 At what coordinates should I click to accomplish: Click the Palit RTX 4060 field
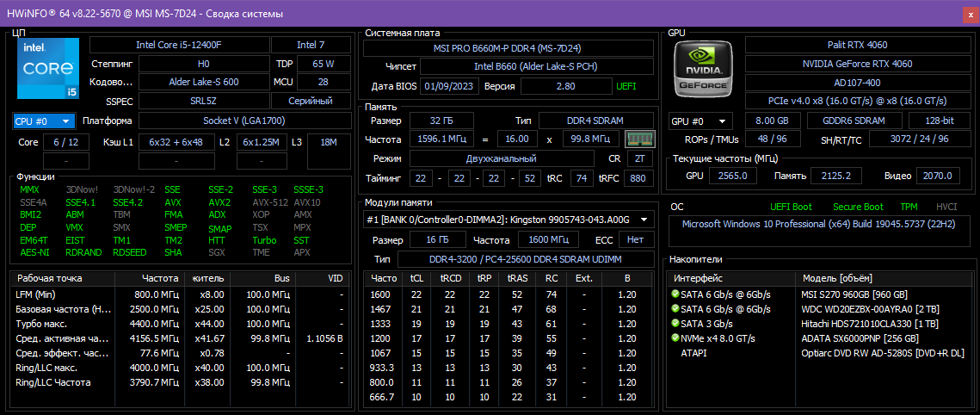click(x=857, y=45)
